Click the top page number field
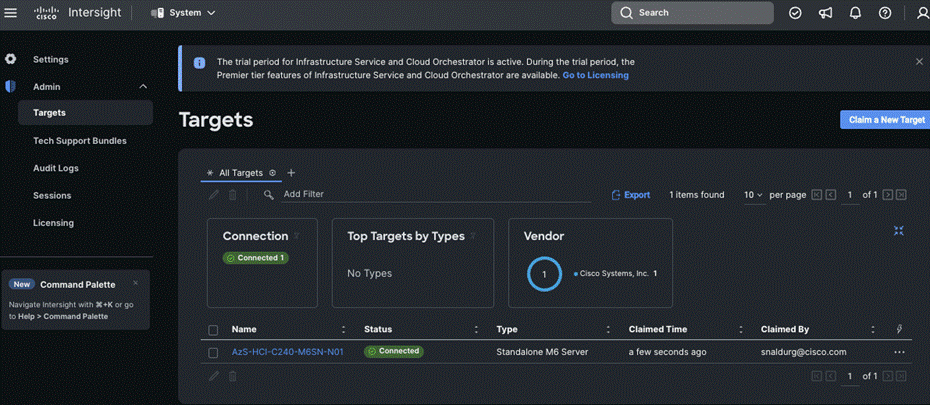Screen dimensions: 930x405 tap(850, 195)
